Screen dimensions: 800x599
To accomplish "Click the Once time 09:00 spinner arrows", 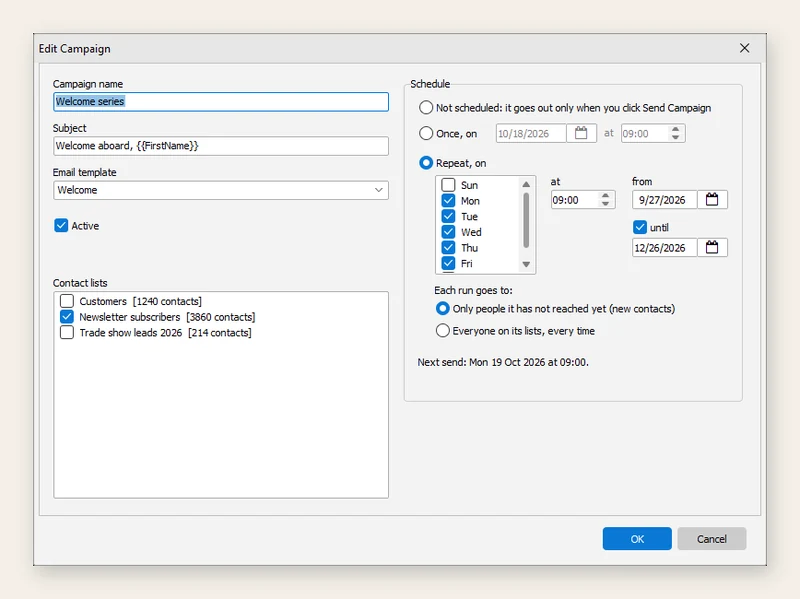I will coord(676,134).
